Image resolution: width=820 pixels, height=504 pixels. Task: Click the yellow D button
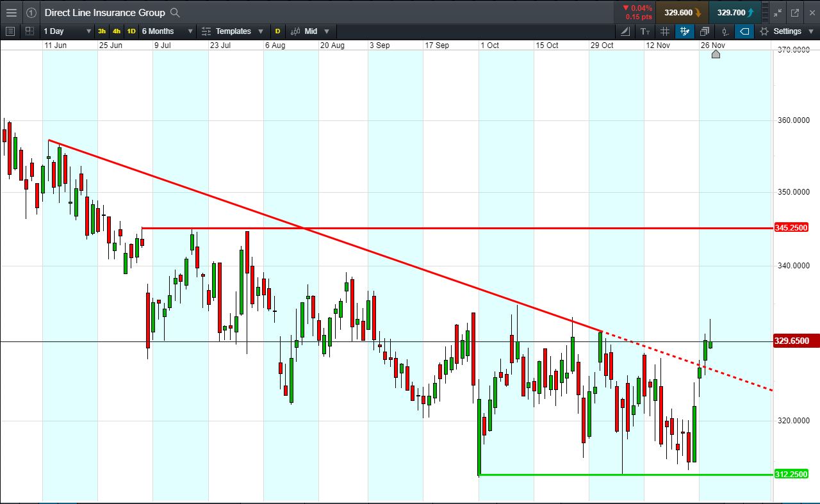point(278,31)
